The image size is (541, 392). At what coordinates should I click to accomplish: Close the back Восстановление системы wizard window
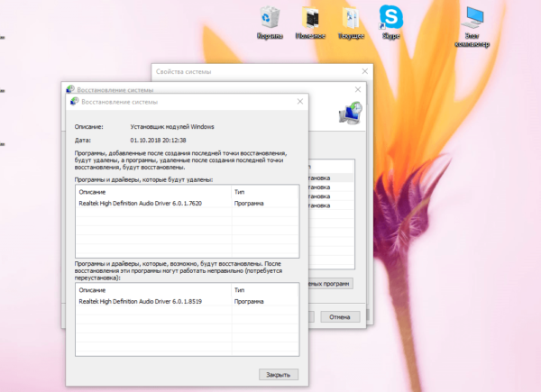358,89
